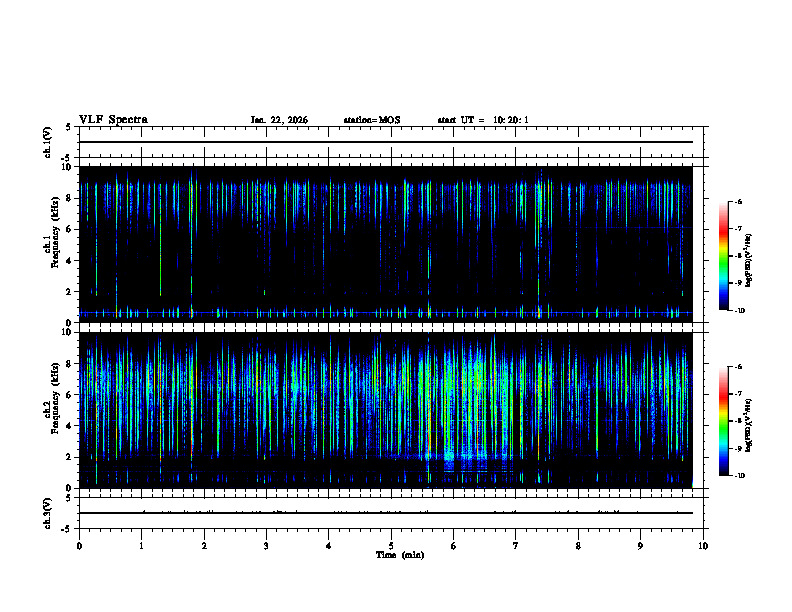792x612 pixels.
Task: Click the ch.3(V) axis "5" tick label
Action: click(x=69, y=498)
